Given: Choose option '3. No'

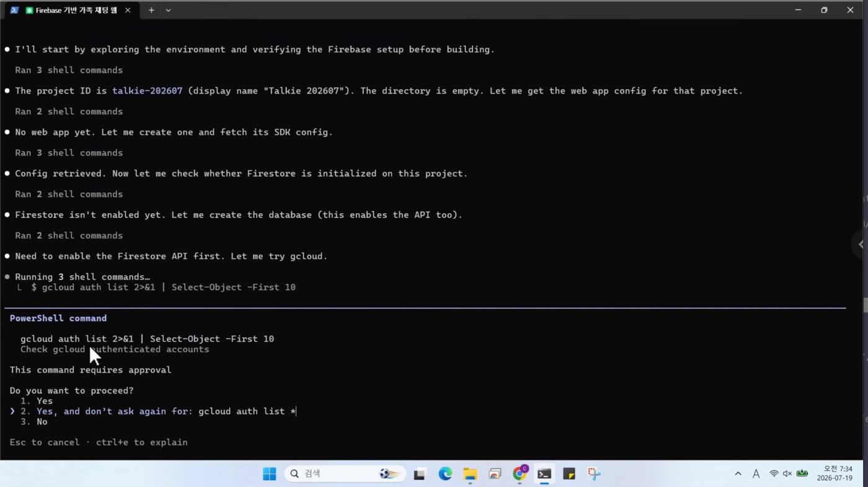Looking at the screenshot, I should click(x=34, y=422).
